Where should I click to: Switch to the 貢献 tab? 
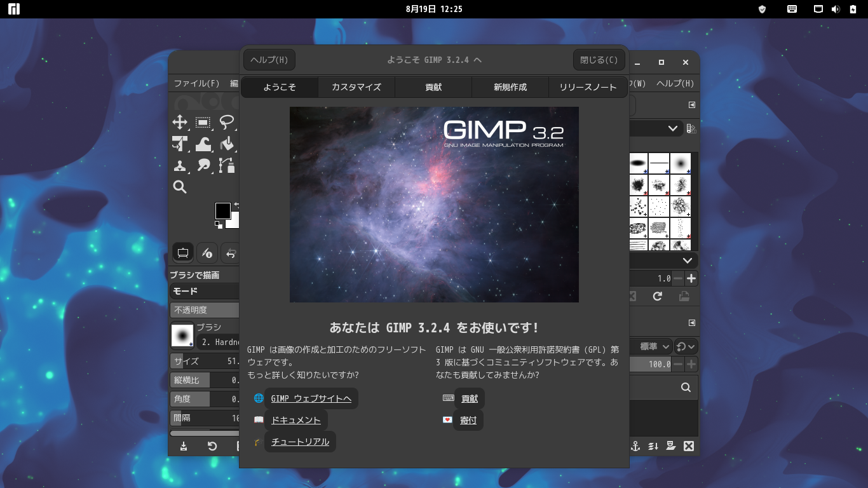(433, 87)
